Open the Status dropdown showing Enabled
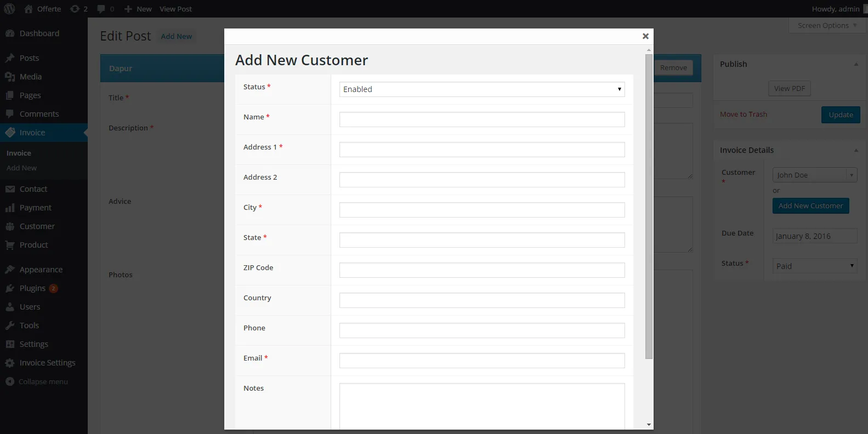This screenshot has height=434, width=868. click(481, 89)
